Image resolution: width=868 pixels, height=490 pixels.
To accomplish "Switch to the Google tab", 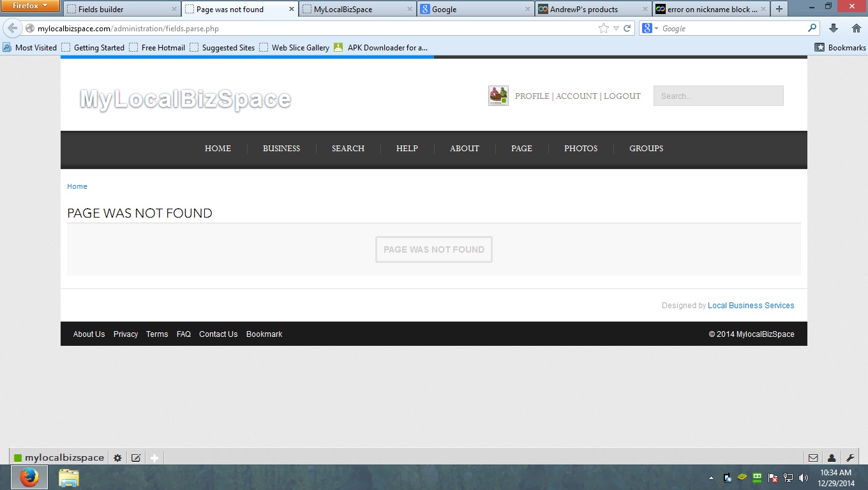I will click(475, 9).
